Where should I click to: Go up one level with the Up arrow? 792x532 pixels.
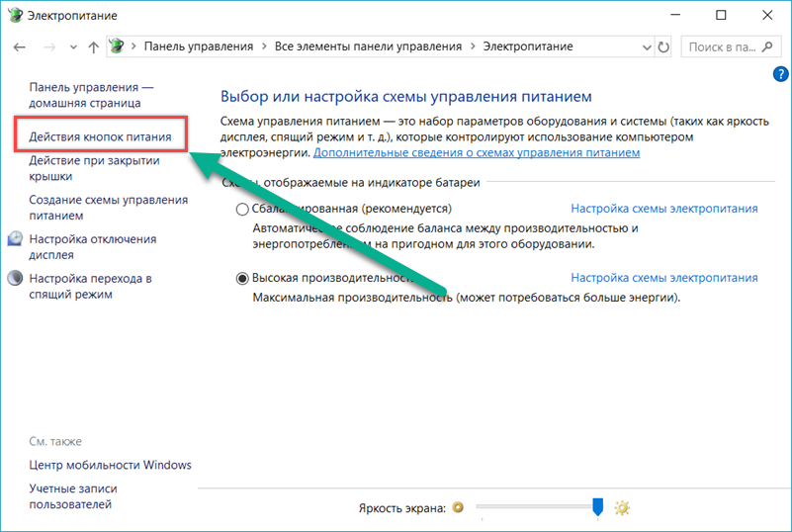tap(94, 47)
